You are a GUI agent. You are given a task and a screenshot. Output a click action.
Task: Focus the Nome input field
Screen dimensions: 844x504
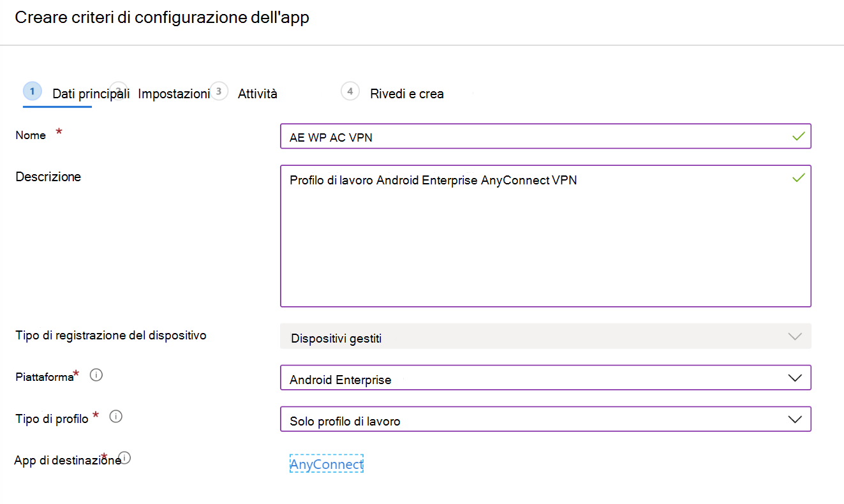pyautogui.click(x=545, y=136)
